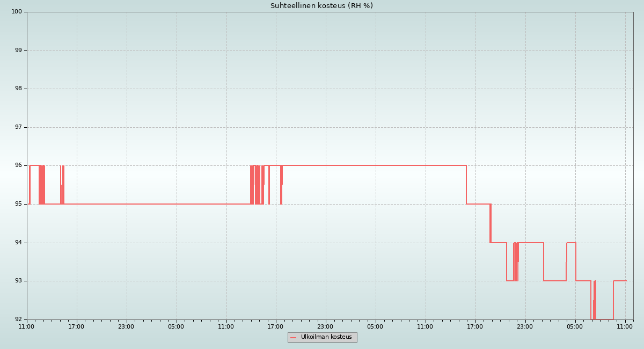The image size is (644, 349).
Task: Click the final 93% segment ending the red line
Action: pyautogui.click(x=620, y=281)
